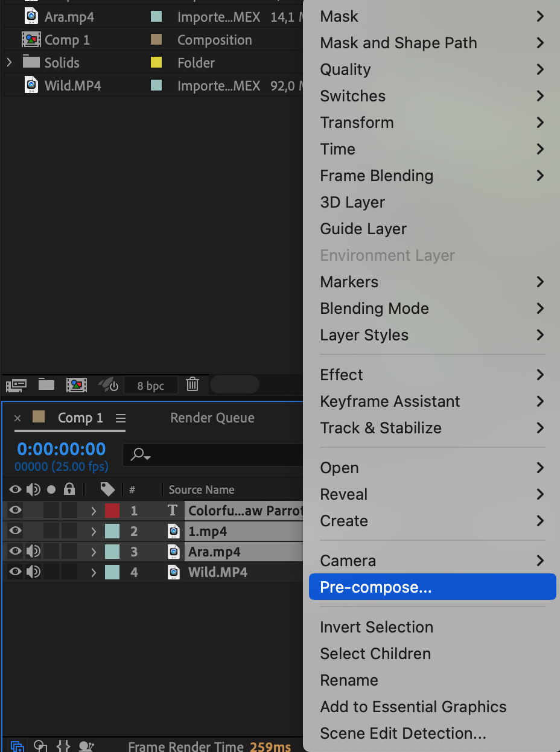Toggle visibility of the Wild.MP4 layer
Image resolution: width=560 pixels, height=752 pixels.
tap(15, 572)
